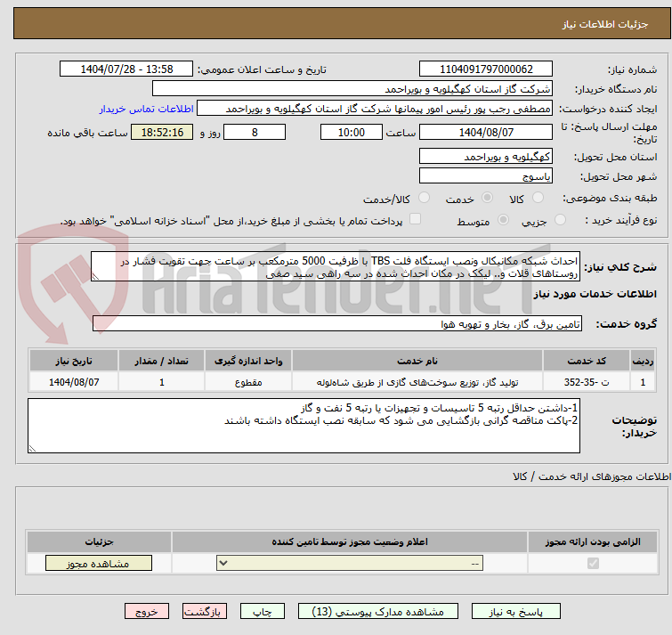Screen dimensions: 672x635
Task: Click the خروج exit button
Action: [147, 612]
